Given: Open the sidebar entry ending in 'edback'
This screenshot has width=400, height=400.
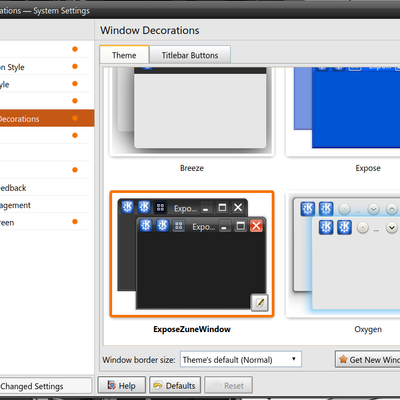Looking at the screenshot, I should click(x=45, y=187).
